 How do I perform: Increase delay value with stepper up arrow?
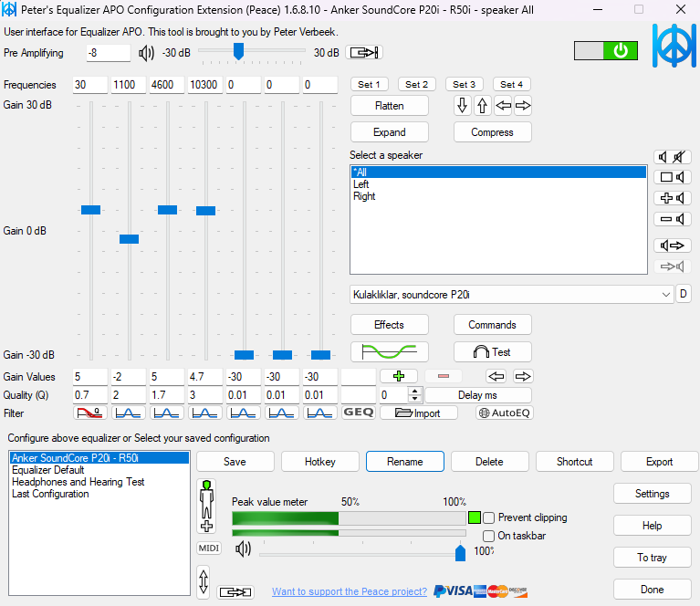pos(415,392)
